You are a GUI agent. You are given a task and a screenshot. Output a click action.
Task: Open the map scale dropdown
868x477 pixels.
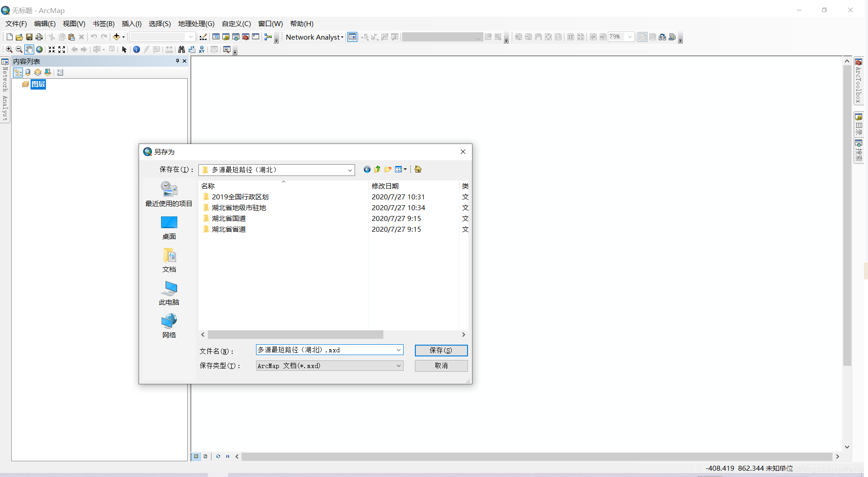(x=191, y=37)
